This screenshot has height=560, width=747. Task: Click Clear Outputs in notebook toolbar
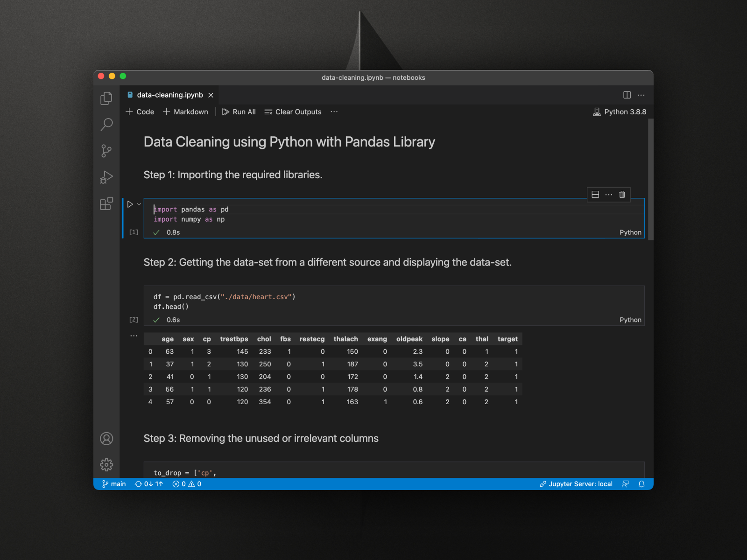[293, 112]
